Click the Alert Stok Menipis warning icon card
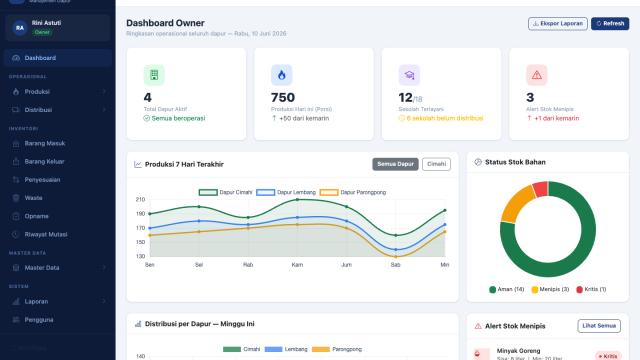Image resolution: width=640 pixels, height=360 pixels. [537, 75]
